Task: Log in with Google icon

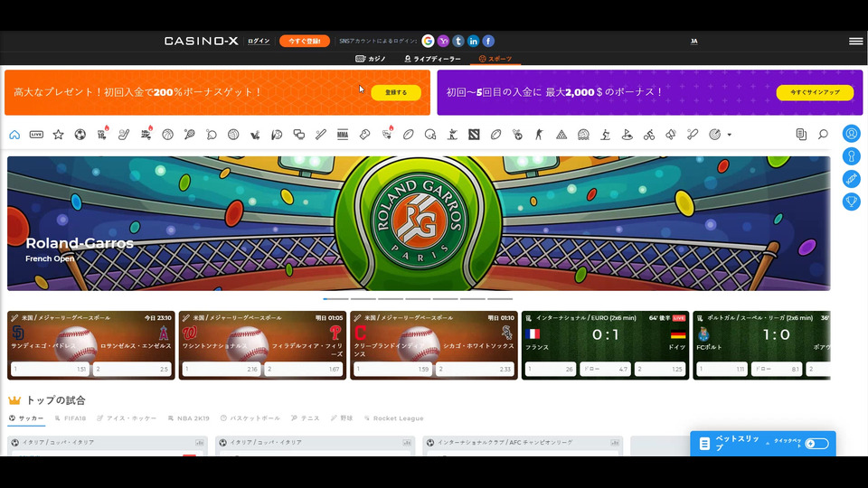Action: tap(428, 41)
